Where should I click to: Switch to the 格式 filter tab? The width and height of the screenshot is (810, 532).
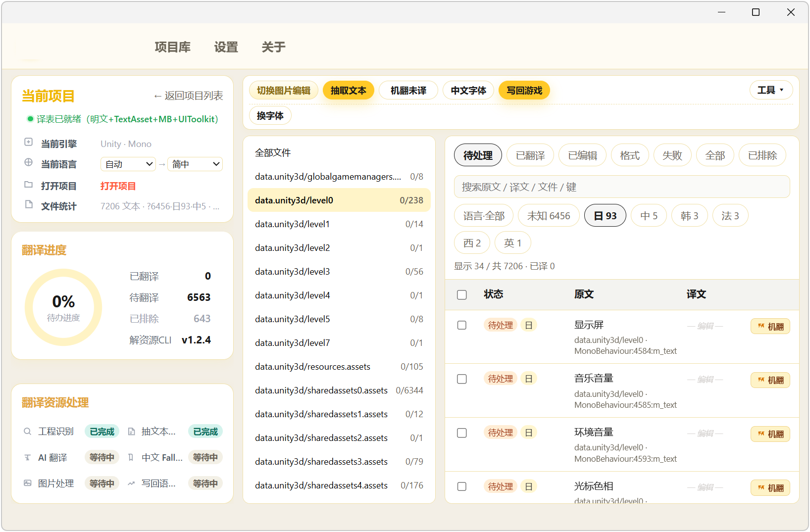coord(630,155)
